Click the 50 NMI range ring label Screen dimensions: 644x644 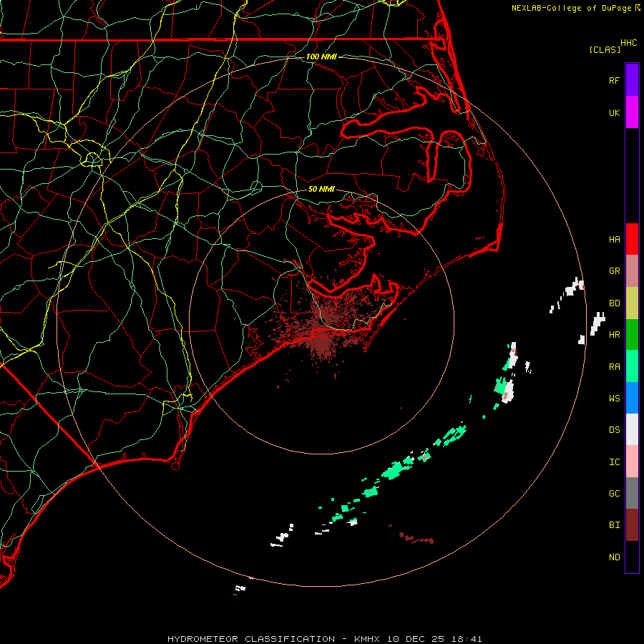[321, 189]
